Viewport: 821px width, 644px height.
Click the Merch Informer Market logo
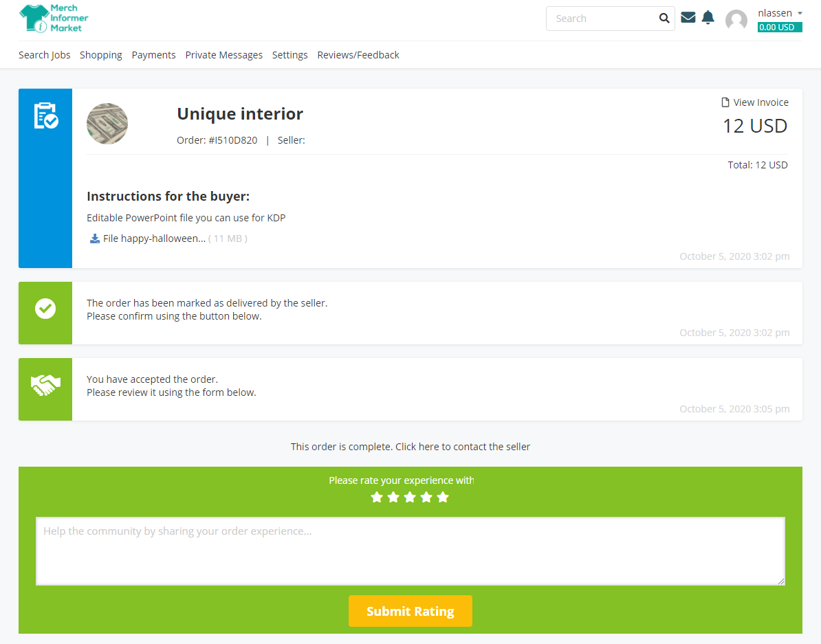click(x=54, y=19)
